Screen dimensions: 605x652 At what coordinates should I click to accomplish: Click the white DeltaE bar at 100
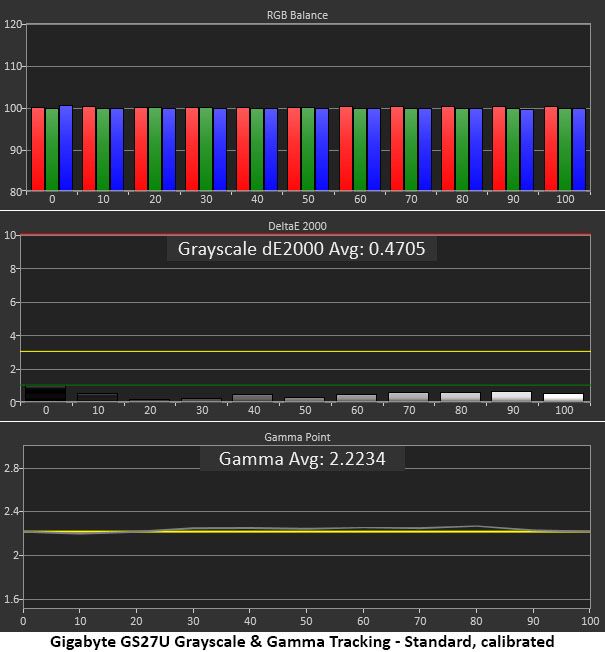tap(563, 398)
